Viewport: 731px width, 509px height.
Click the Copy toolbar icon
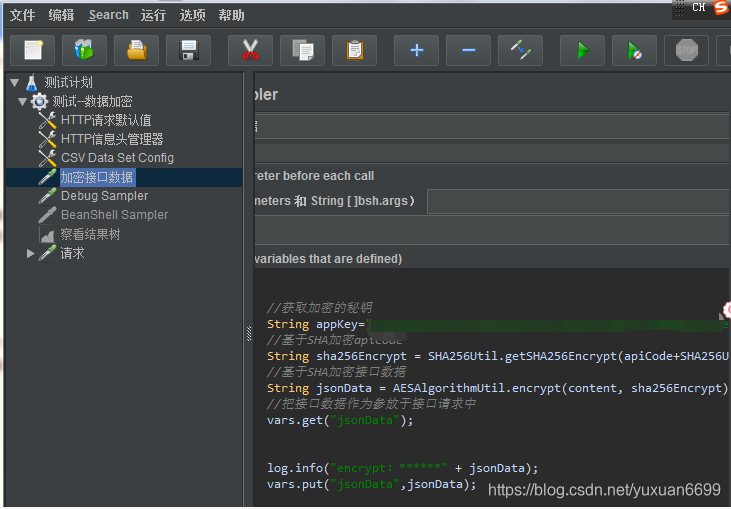[303, 50]
